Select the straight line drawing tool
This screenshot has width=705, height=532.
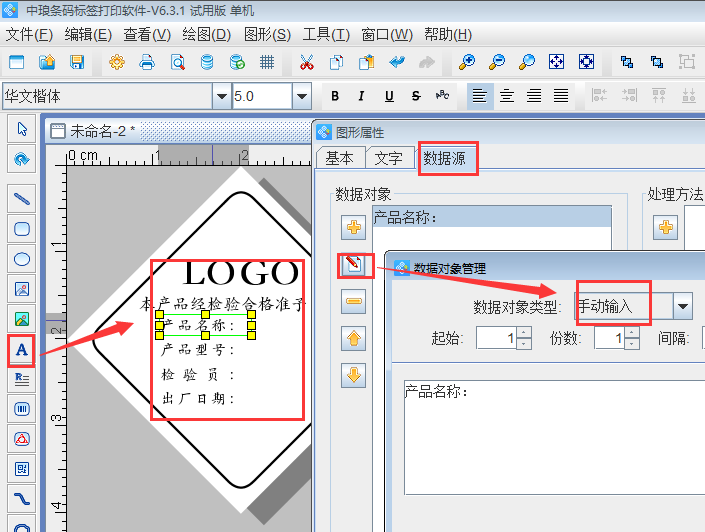point(21,198)
